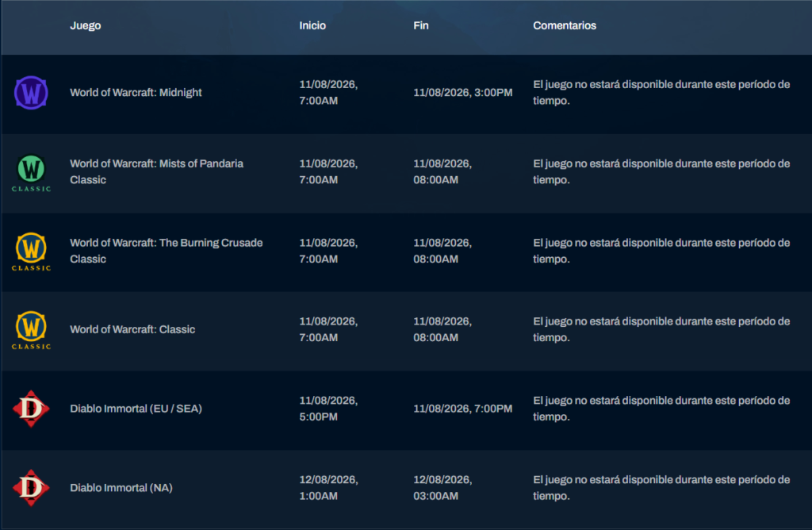
Task: Click Diablo Immortal (NA) start time 12/08/2026, 1:00AM
Action: [328, 488]
